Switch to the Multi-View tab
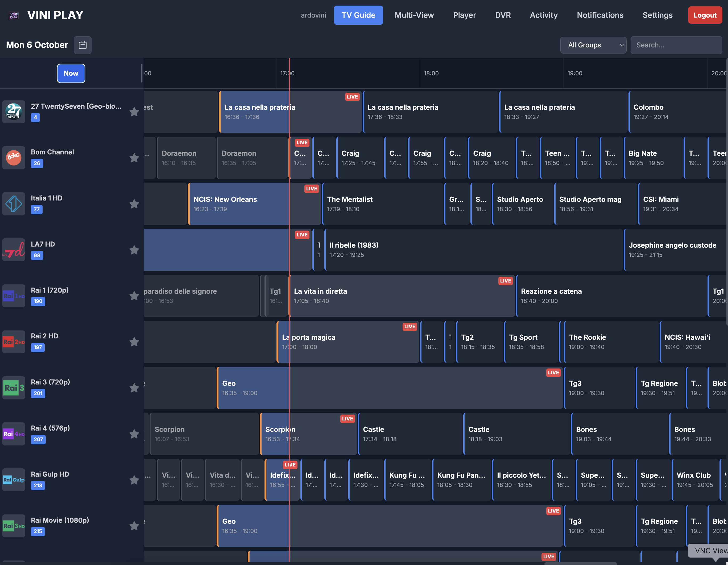 [x=414, y=15]
